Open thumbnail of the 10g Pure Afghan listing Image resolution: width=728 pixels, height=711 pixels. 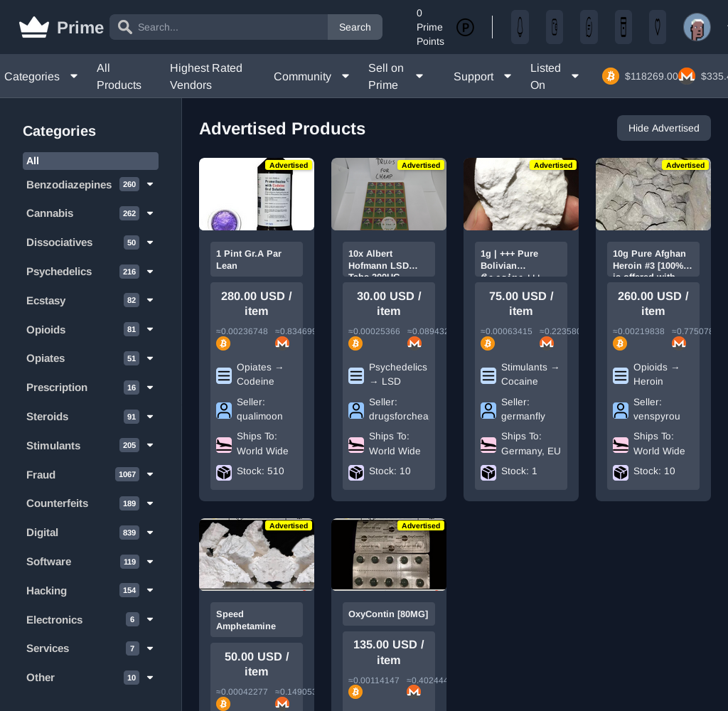[x=653, y=194]
